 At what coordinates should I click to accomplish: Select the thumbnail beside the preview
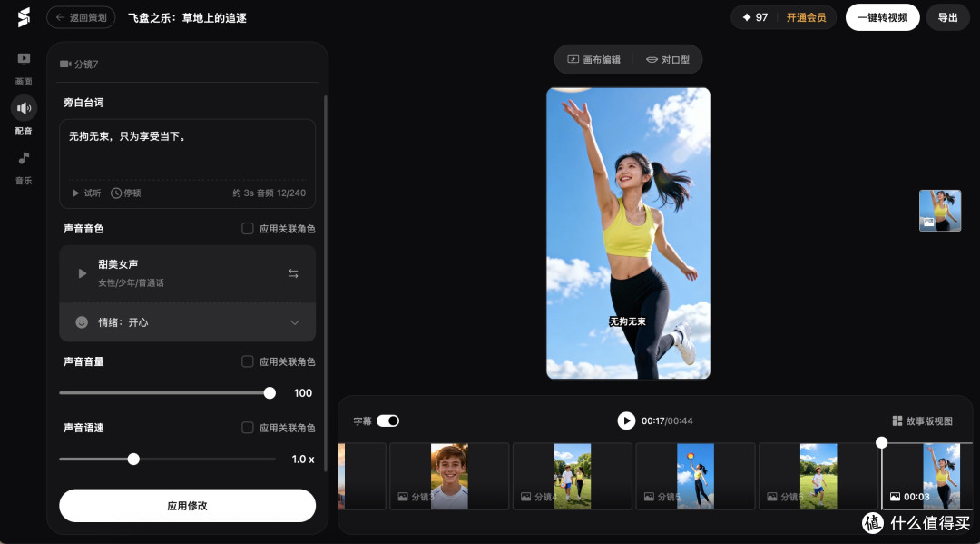click(940, 211)
